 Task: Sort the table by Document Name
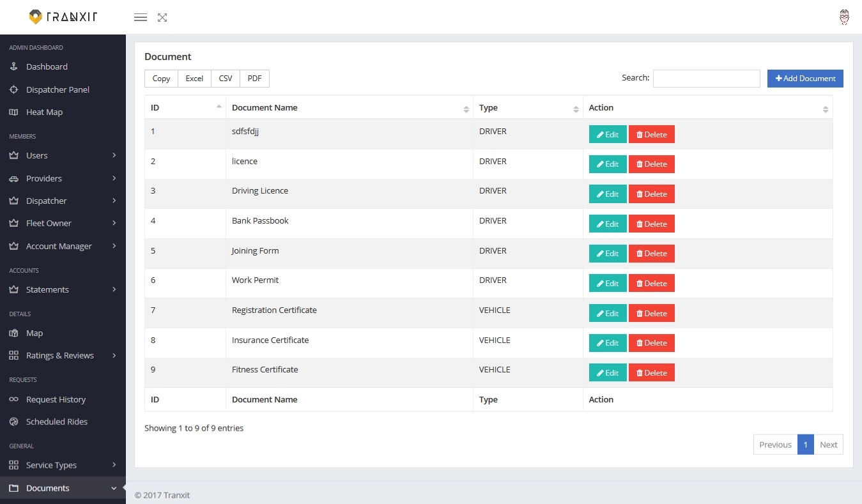click(265, 107)
